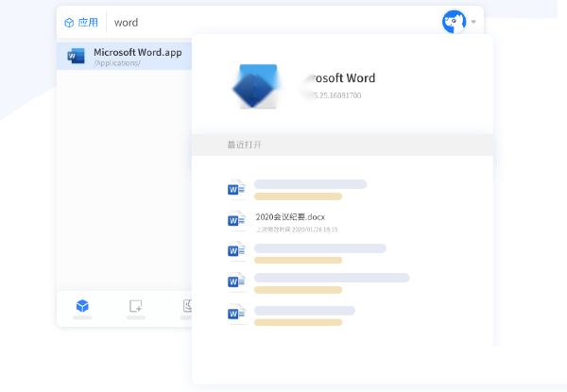
Task: Open the user avatar icon
Action: (x=454, y=22)
